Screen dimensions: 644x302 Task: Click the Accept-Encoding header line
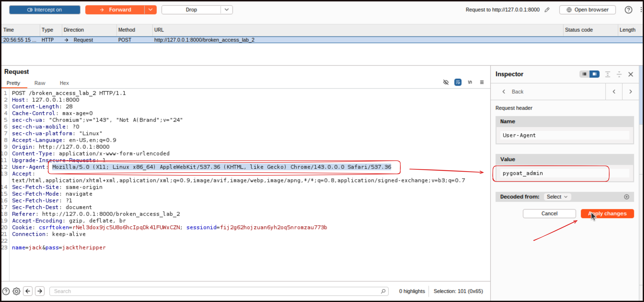(x=69, y=221)
